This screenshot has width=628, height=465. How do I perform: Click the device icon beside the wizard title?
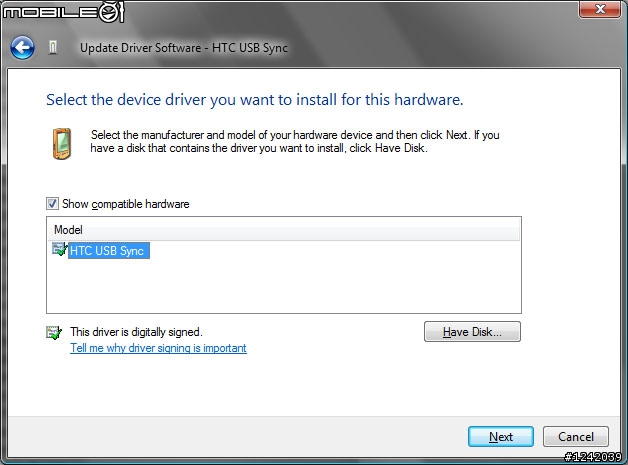point(53,47)
